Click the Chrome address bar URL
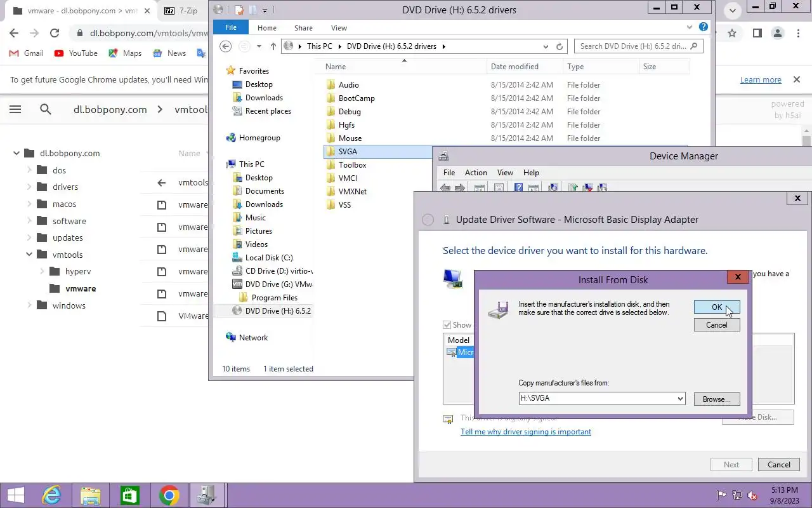Image resolution: width=812 pixels, height=508 pixels. (x=149, y=33)
